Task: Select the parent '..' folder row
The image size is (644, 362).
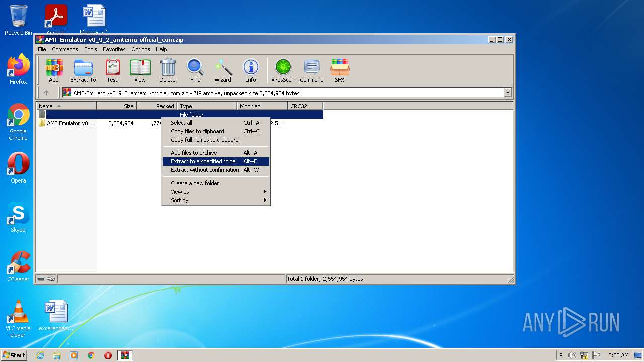Action: [x=180, y=115]
